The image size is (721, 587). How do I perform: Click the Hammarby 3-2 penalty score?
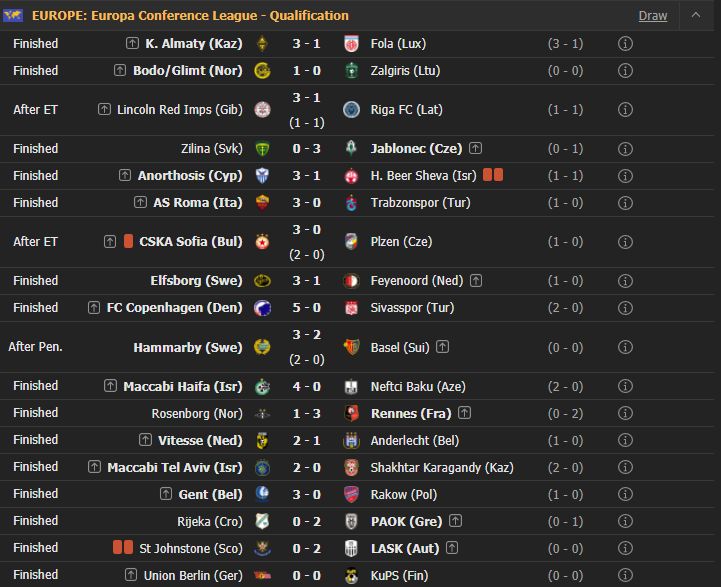(x=307, y=335)
